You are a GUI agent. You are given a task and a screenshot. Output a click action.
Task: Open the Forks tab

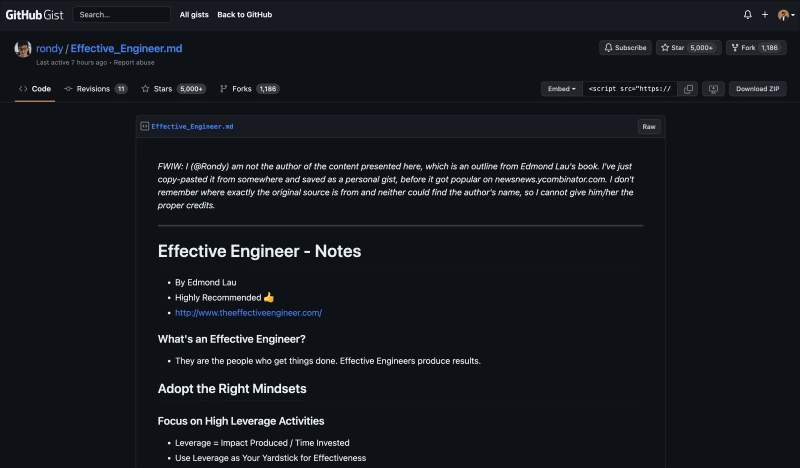pos(249,89)
